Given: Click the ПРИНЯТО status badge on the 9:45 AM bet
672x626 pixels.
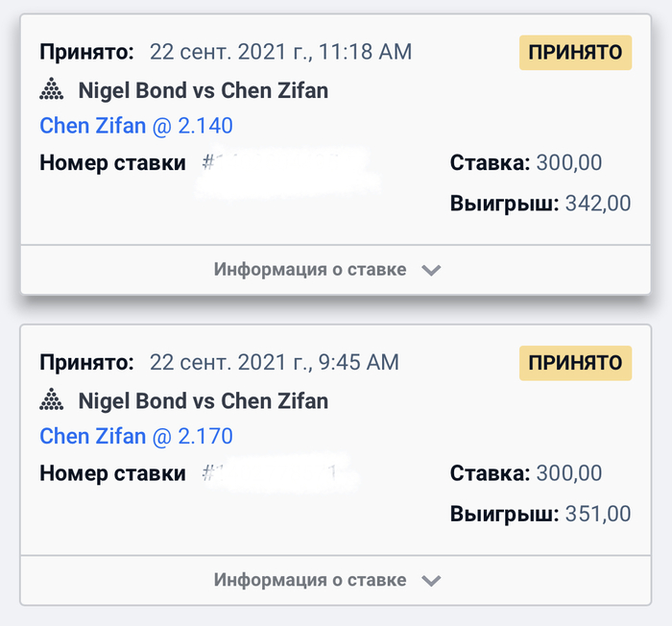Looking at the screenshot, I should point(576,363).
